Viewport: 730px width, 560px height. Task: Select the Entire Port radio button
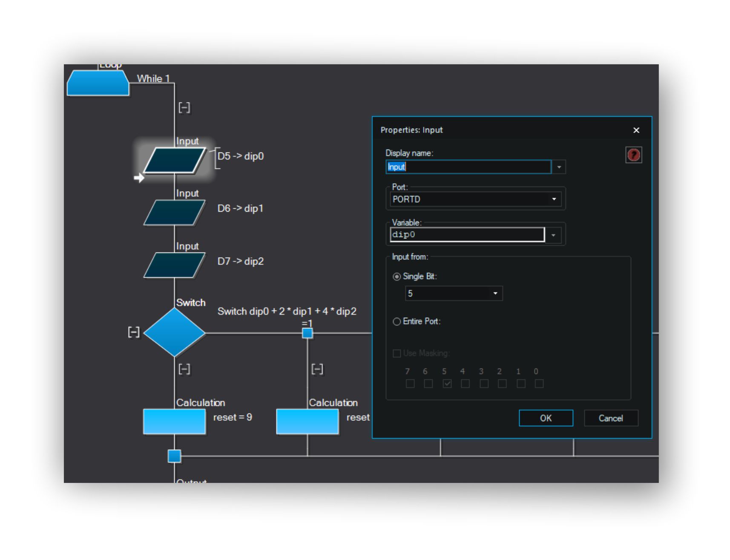tap(397, 322)
